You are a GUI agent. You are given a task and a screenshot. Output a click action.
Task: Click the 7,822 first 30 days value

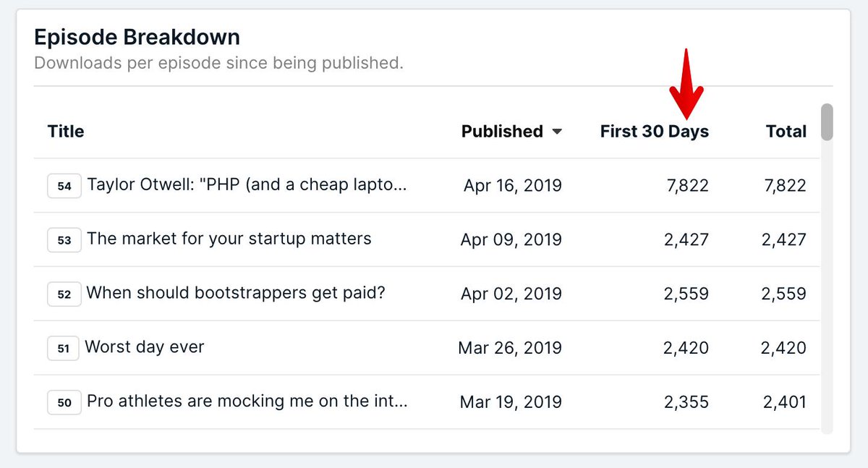[x=687, y=185]
